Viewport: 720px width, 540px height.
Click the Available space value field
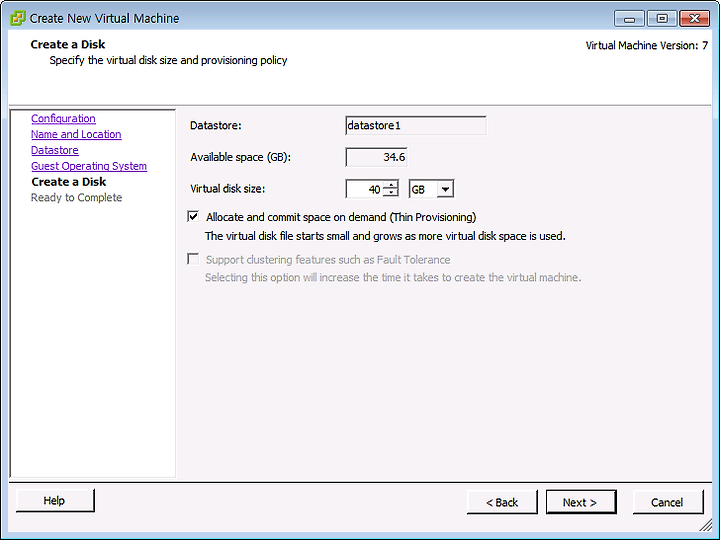pyautogui.click(x=376, y=157)
